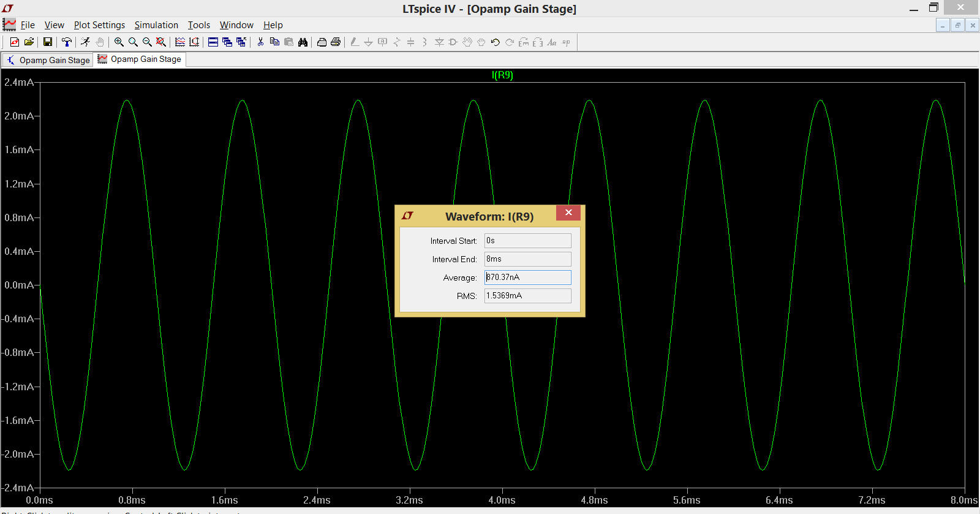980x514 pixels.
Task: Select the Inductor component icon
Action: click(x=424, y=42)
